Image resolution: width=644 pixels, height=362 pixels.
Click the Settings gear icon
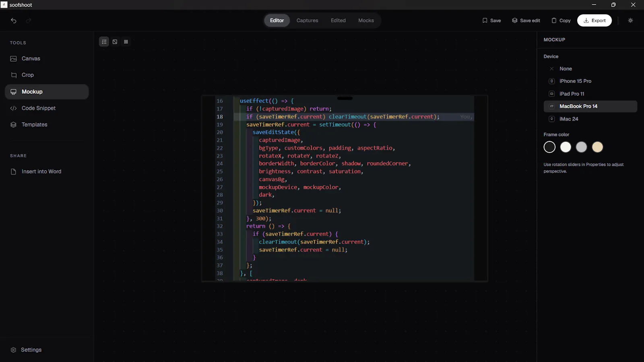click(x=13, y=350)
